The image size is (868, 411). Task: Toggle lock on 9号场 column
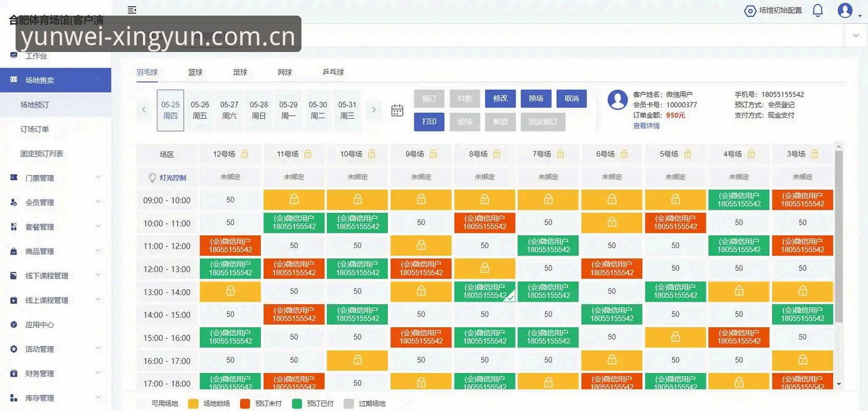pyautogui.click(x=433, y=154)
